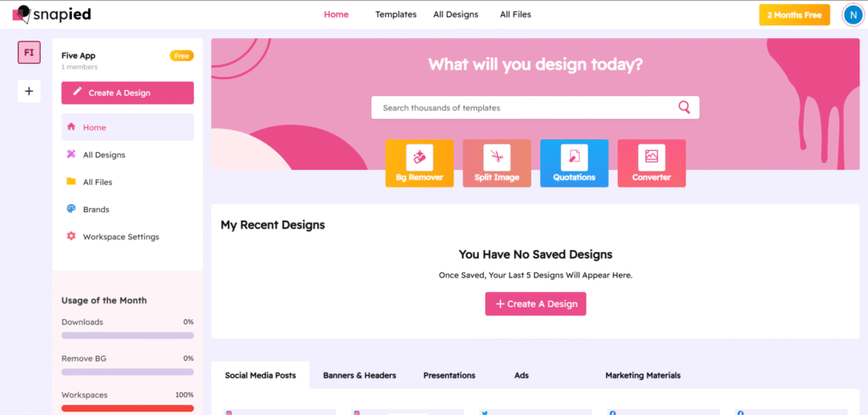Open the Split Image tool icon
868x415 pixels.
(497, 157)
